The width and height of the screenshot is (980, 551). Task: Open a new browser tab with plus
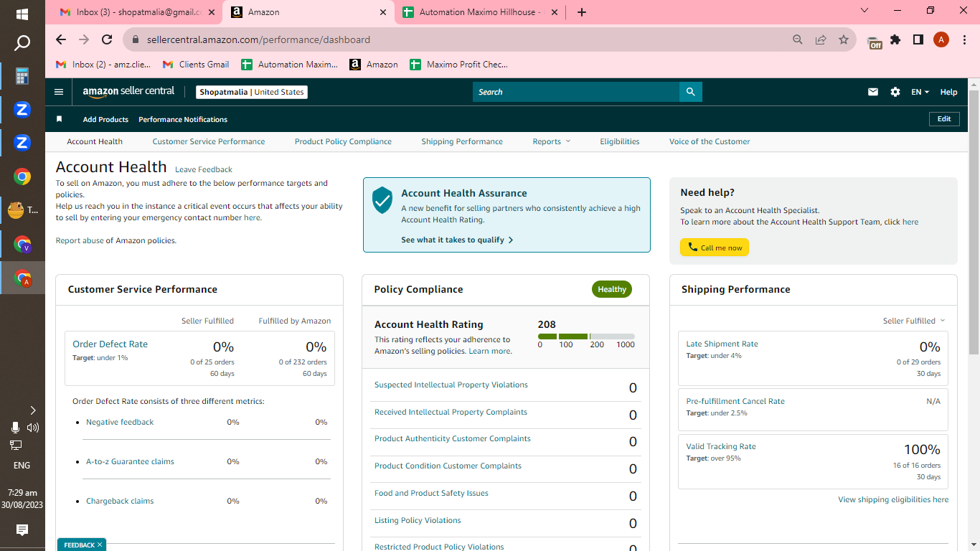pyautogui.click(x=582, y=12)
